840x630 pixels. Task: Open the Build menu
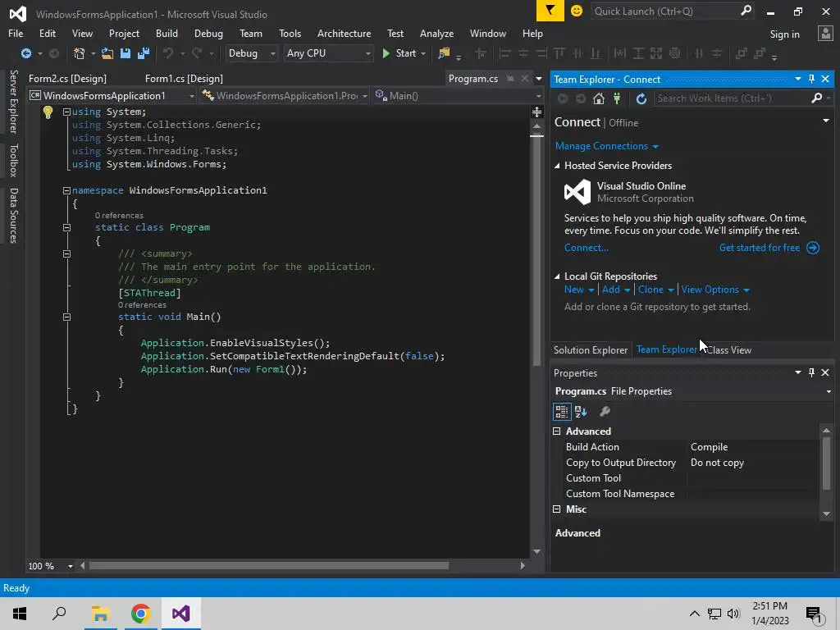167,33
